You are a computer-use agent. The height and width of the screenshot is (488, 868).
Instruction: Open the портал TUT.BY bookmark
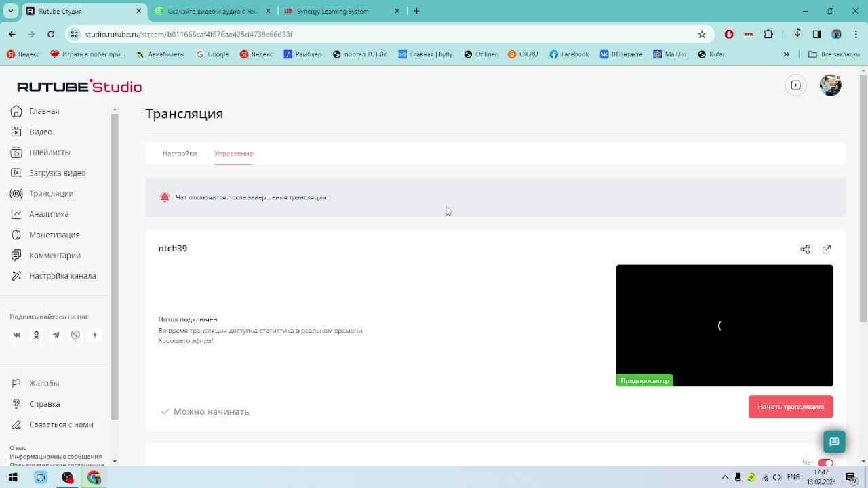click(x=359, y=54)
